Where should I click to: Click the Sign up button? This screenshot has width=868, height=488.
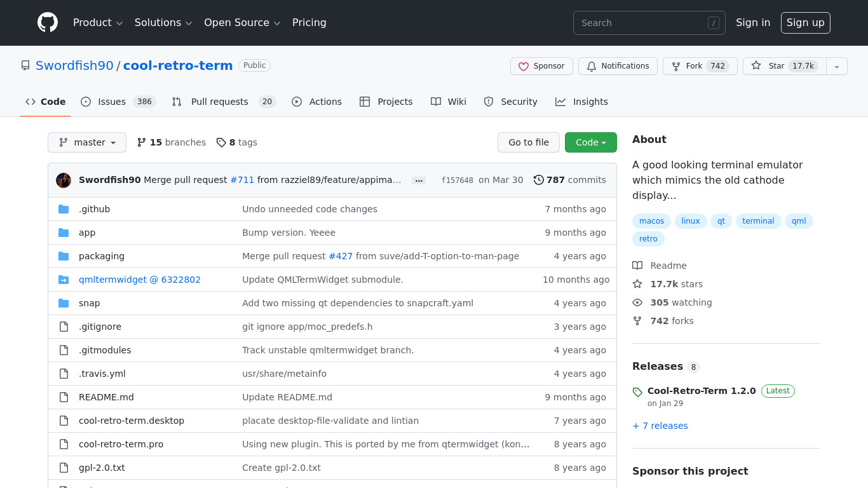click(805, 23)
